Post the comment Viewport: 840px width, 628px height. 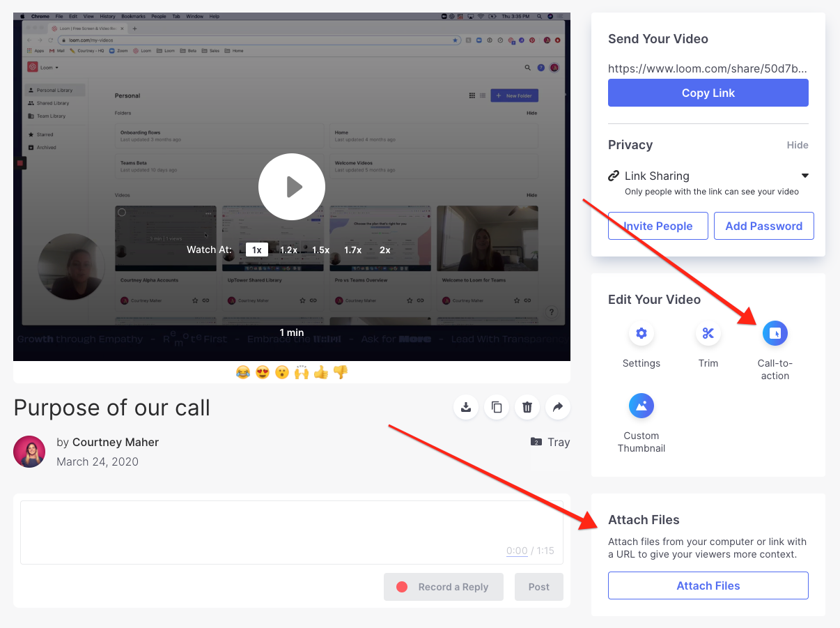pos(539,587)
